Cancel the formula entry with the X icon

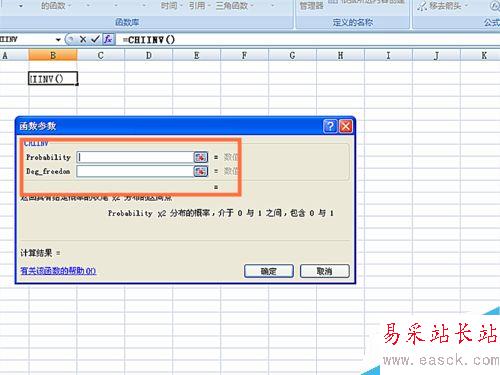pyautogui.click(x=83, y=40)
